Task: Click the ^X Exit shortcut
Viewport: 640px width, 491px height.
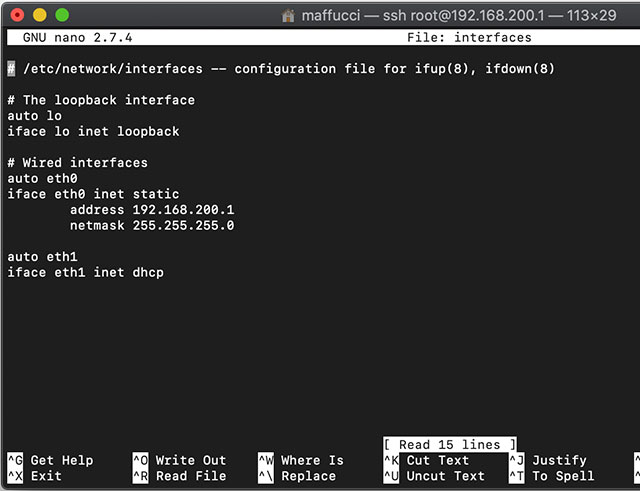Action: click(x=35, y=476)
